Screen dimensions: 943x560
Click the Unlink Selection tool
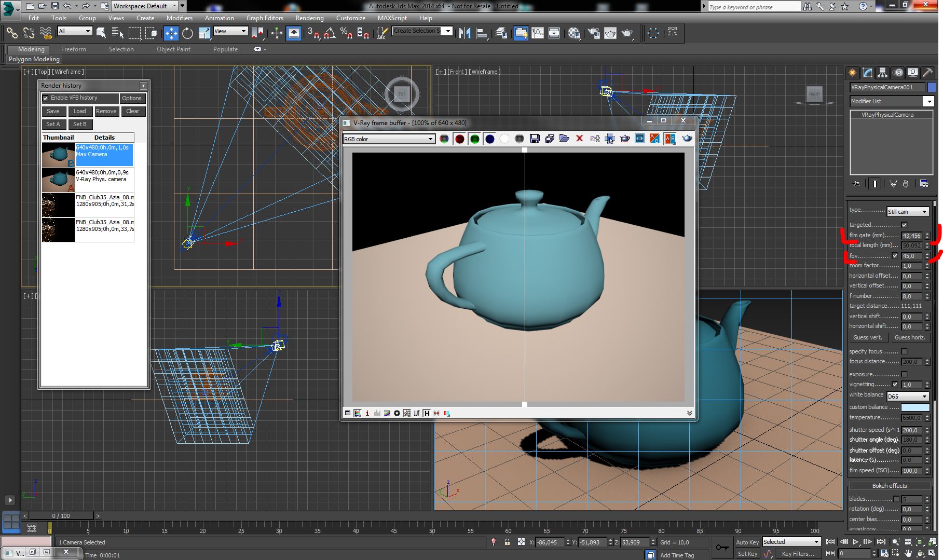point(29,33)
